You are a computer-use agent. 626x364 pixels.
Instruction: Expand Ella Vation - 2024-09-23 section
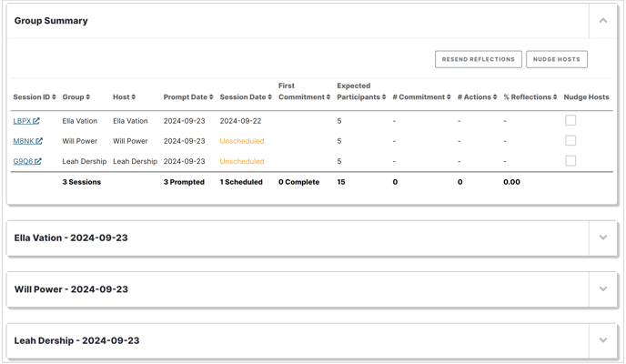(x=603, y=238)
